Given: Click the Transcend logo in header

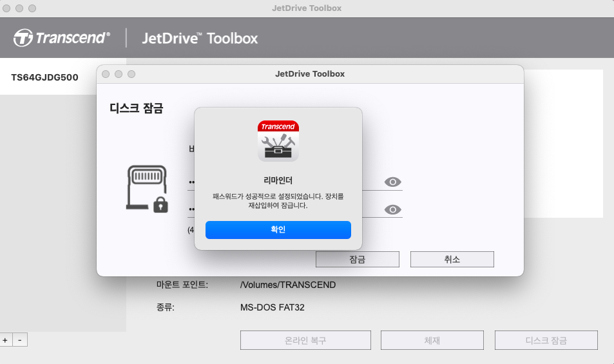Looking at the screenshot, I should 61,38.
